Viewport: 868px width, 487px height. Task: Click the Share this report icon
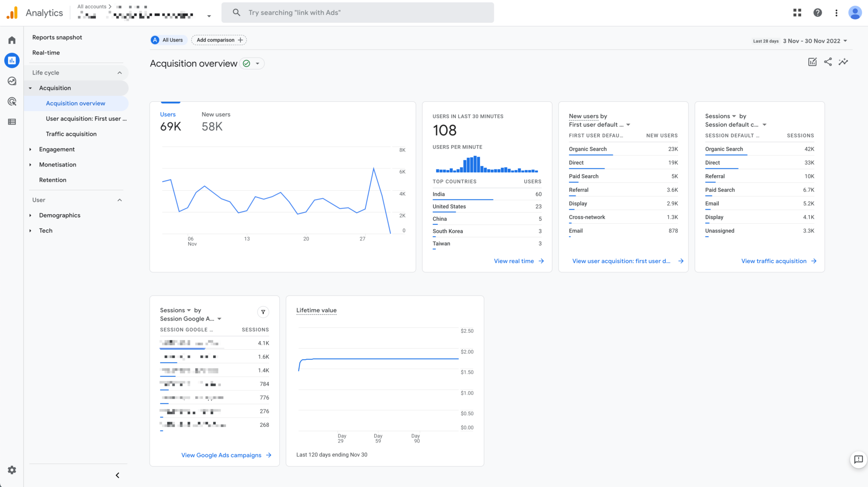(x=828, y=62)
